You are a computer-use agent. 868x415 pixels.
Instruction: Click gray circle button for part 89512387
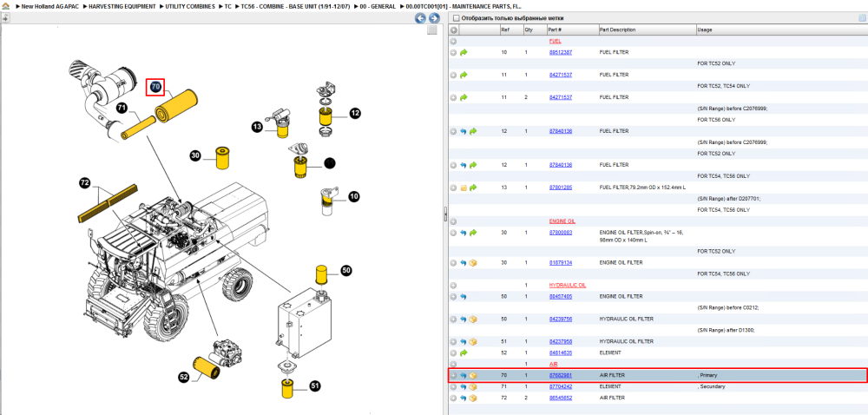tap(453, 52)
